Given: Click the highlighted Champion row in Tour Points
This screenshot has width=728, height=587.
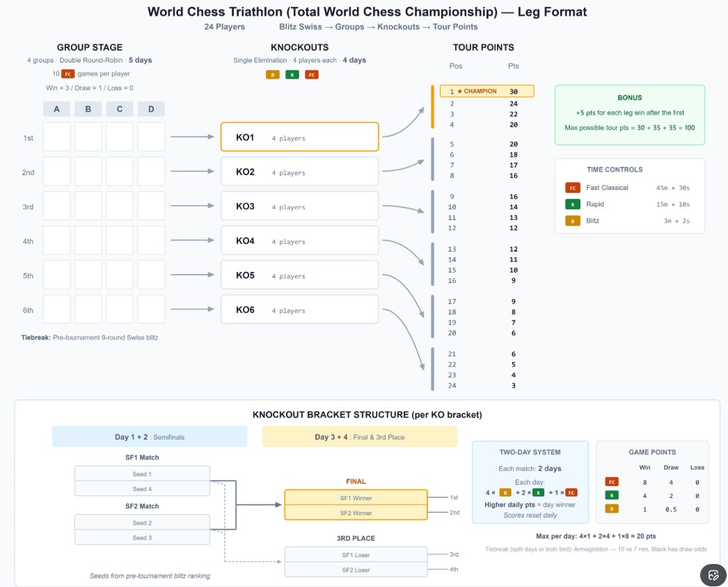Looking at the screenshot, I should coord(486,91).
